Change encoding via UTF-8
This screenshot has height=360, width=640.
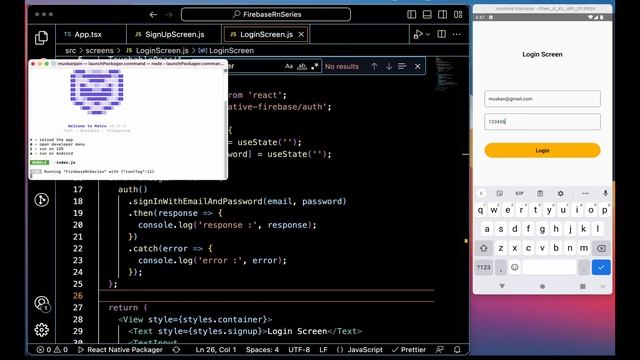tap(299, 349)
